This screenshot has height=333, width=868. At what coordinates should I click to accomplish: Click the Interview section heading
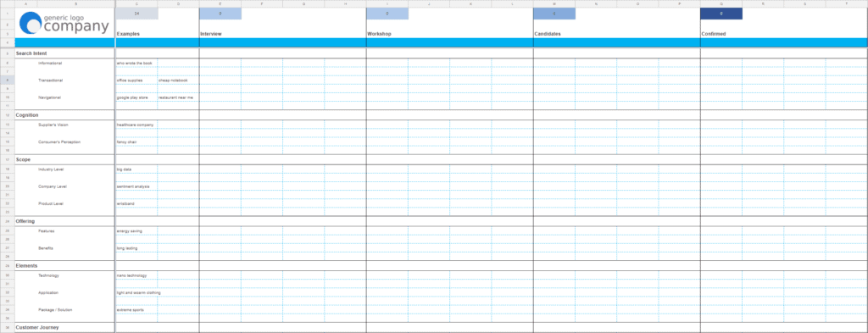pos(211,34)
